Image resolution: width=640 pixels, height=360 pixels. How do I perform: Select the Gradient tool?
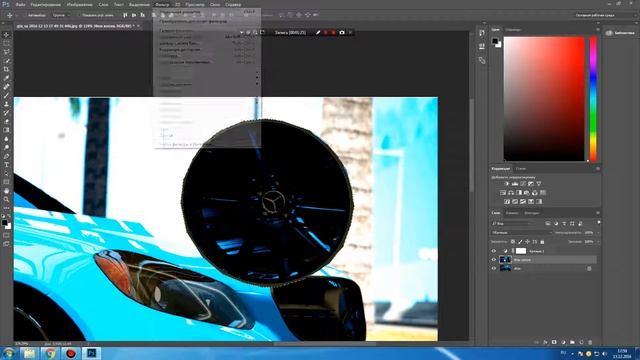6,130
